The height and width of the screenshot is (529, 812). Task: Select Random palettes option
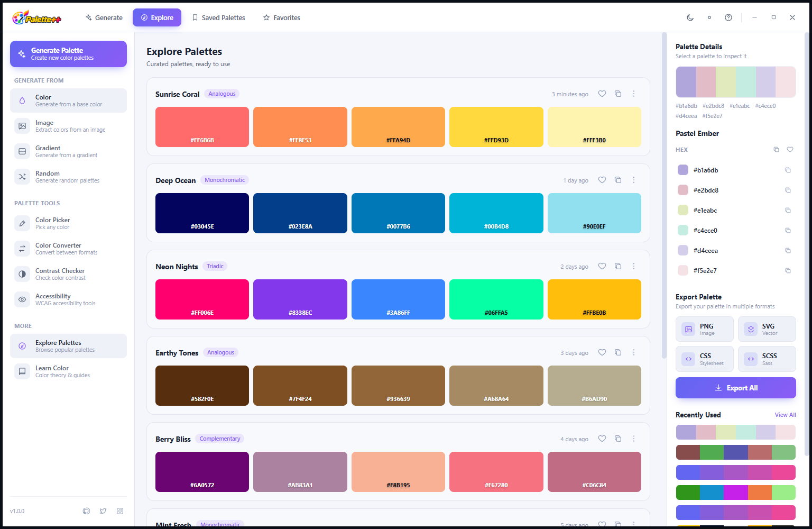68,177
